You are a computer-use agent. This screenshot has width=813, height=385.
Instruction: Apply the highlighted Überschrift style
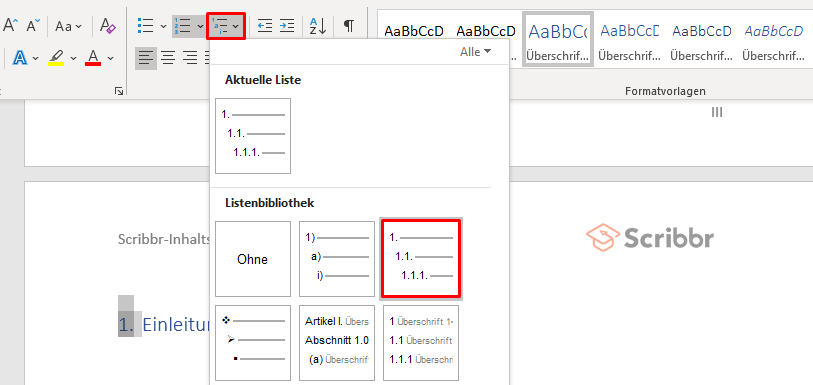(558, 39)
